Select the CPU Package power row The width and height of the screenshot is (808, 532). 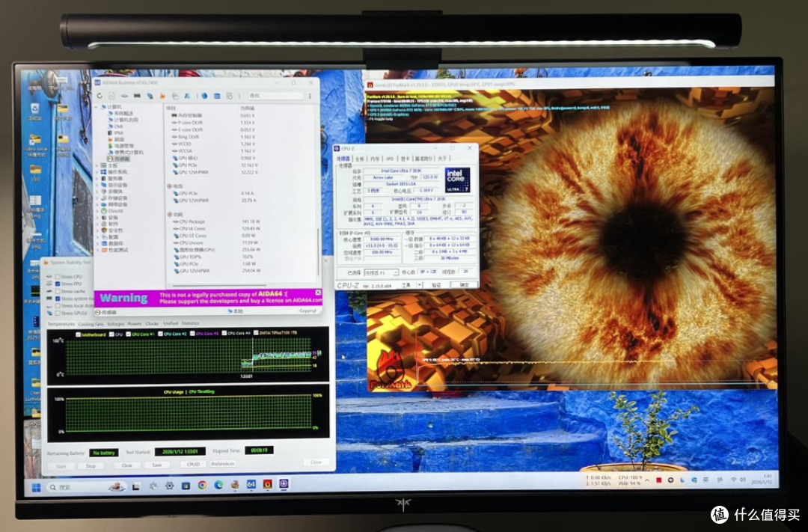click(216, 221)
